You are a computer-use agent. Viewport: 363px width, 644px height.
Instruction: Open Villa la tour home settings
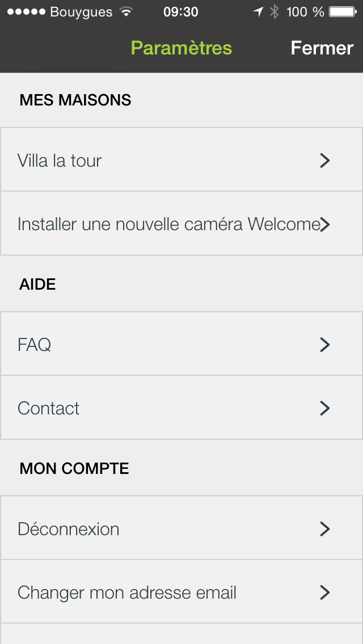(x=60, y=161)
